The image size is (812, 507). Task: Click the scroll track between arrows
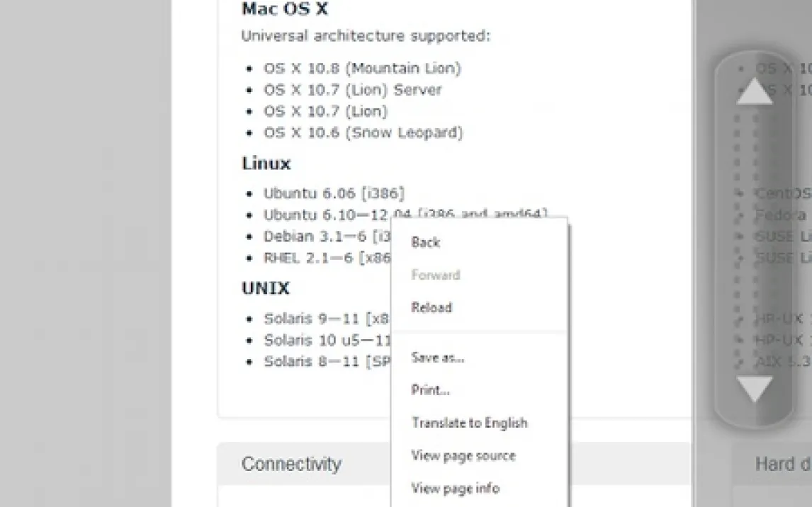pos(755,241)
